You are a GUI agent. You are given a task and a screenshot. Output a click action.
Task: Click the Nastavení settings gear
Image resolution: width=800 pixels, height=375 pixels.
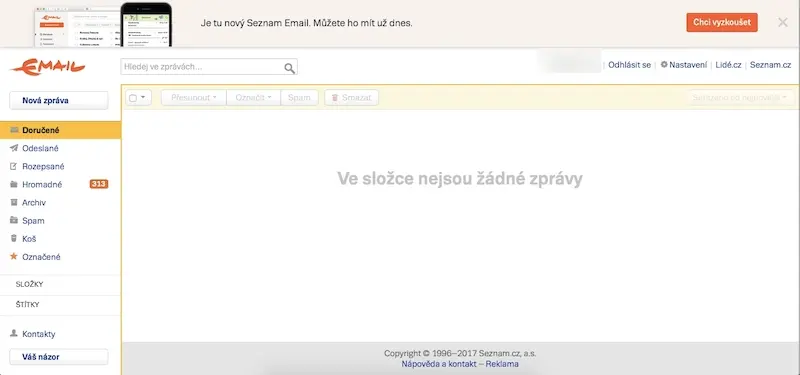664,65
